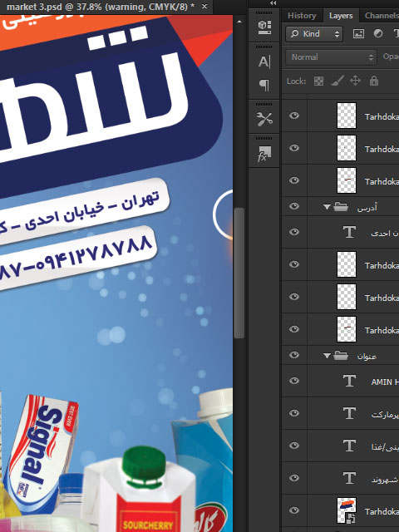
Task: Hide the آدرس group via its eye
Action: pyautogui.click(x=294, y=206)
